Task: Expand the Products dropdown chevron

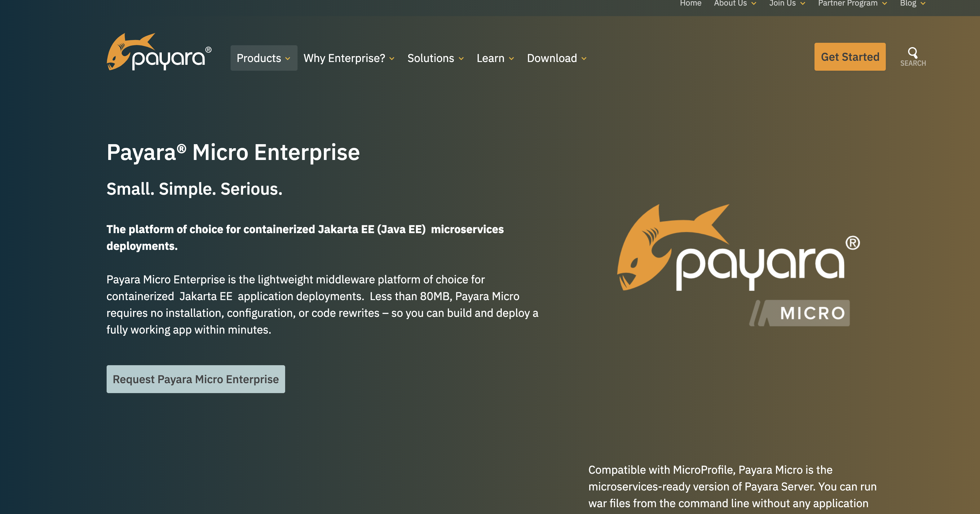Action: 288,59
